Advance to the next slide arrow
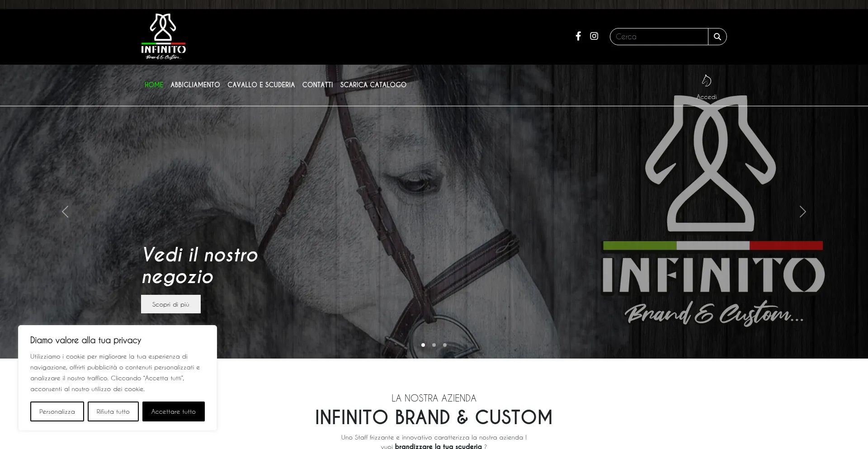Viewport: 868px width, 449px height. (802, 212)
